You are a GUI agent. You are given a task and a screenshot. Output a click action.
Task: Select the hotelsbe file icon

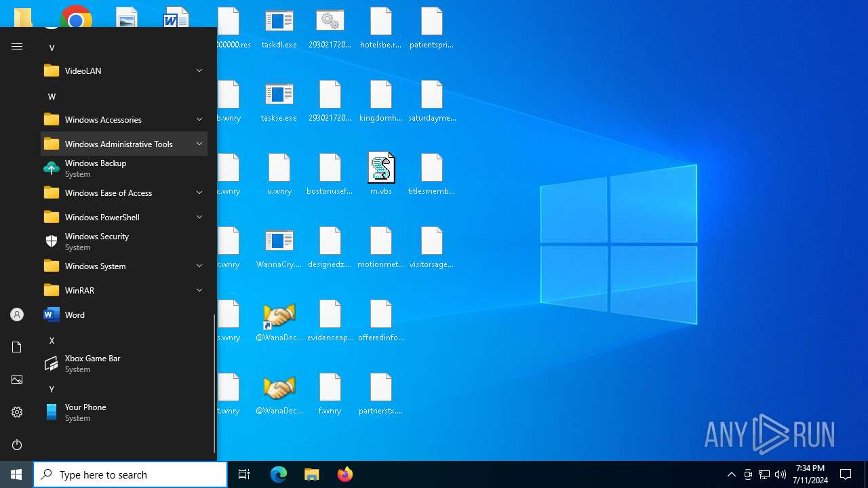[x=381, y=28]
